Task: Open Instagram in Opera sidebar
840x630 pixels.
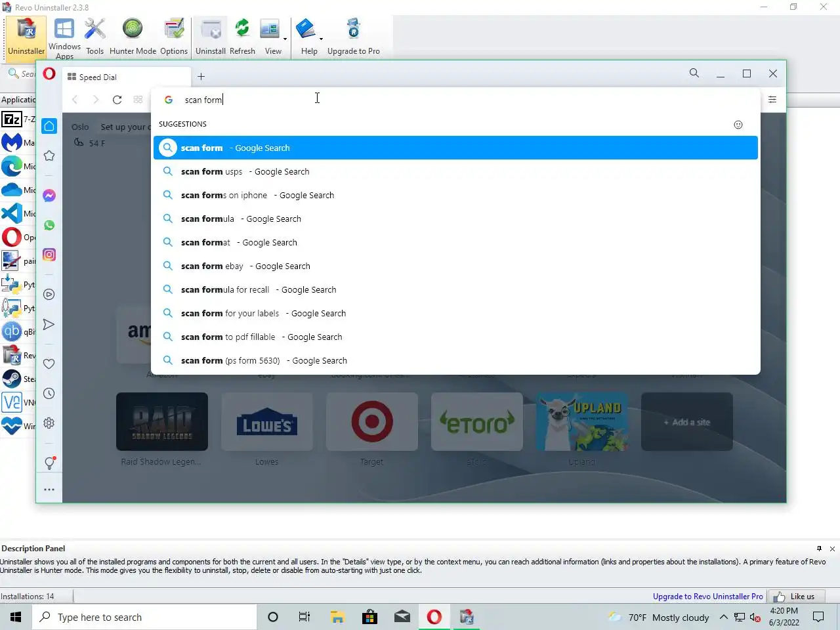Action: [49, 255]
